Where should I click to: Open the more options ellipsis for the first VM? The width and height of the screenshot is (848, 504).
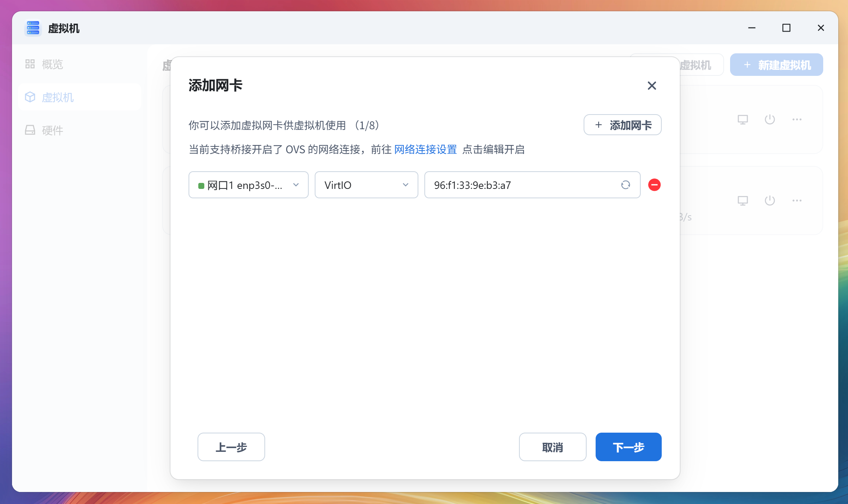click(x=797, y=119)
